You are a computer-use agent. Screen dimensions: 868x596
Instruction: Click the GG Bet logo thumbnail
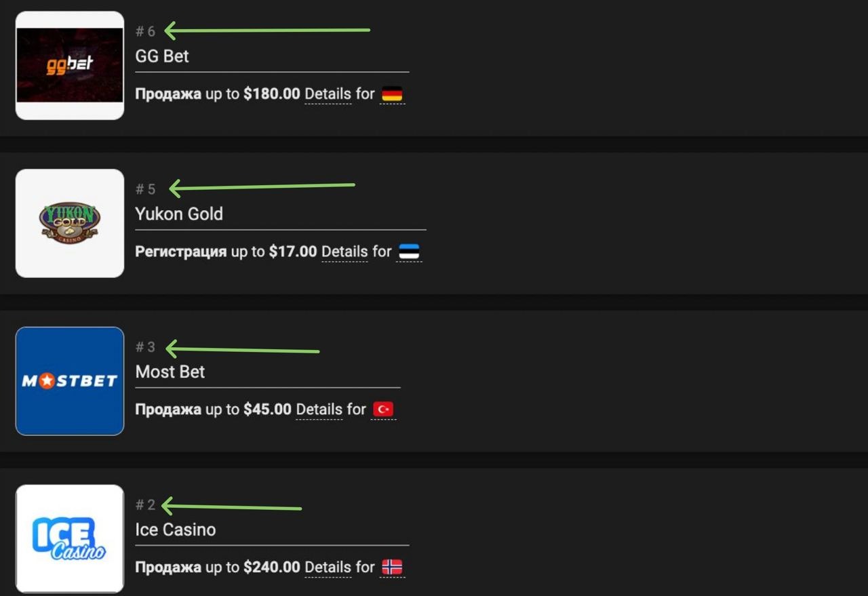pos(70,65)
